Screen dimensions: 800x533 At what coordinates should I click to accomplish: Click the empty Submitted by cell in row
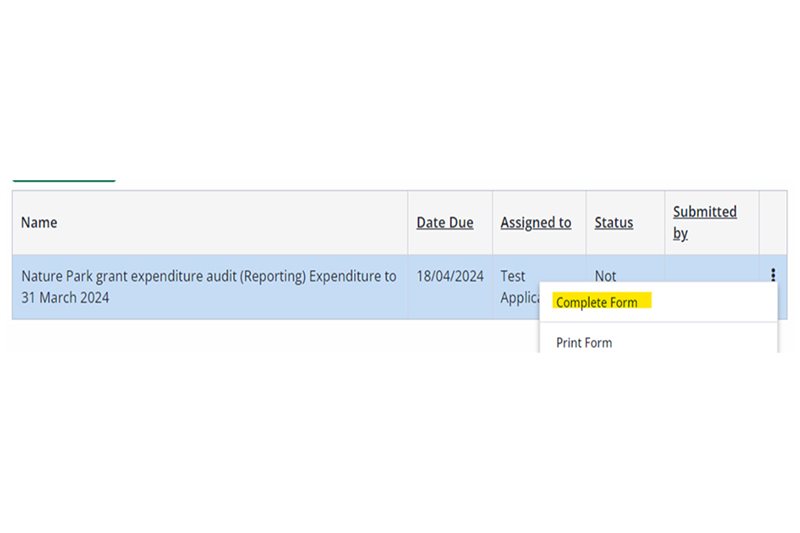pyautogui.click(x=712, y=270)
